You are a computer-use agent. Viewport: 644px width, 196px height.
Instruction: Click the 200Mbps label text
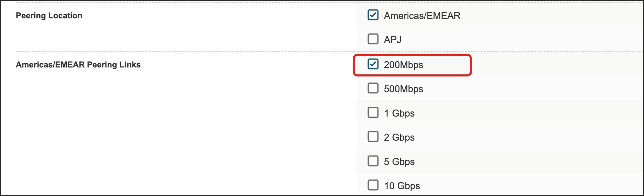point(403,65)
